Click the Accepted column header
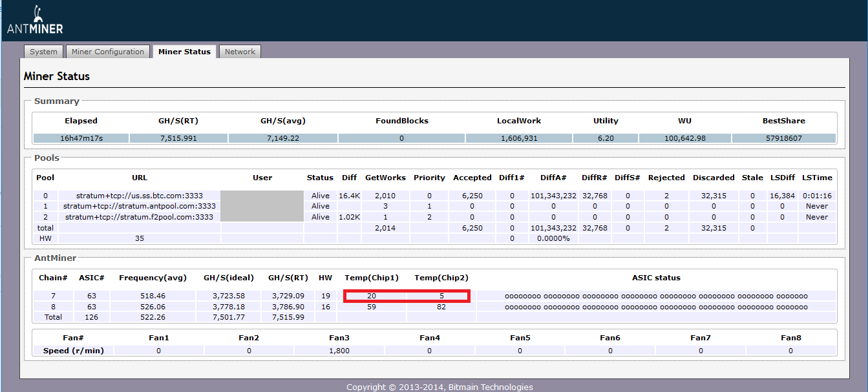The height and width of the screenshot is (392, 868). pyautogui.click(x=472, y=178)
